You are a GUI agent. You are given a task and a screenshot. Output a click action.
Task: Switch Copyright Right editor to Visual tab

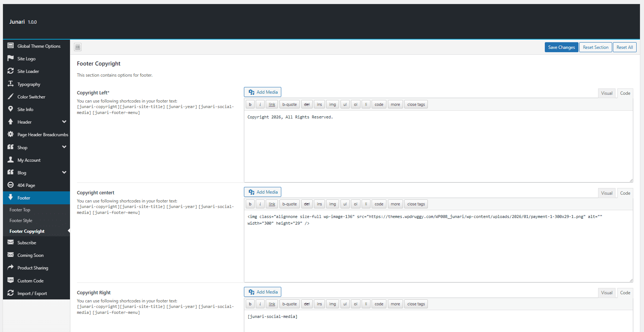(x=607, y=293)
